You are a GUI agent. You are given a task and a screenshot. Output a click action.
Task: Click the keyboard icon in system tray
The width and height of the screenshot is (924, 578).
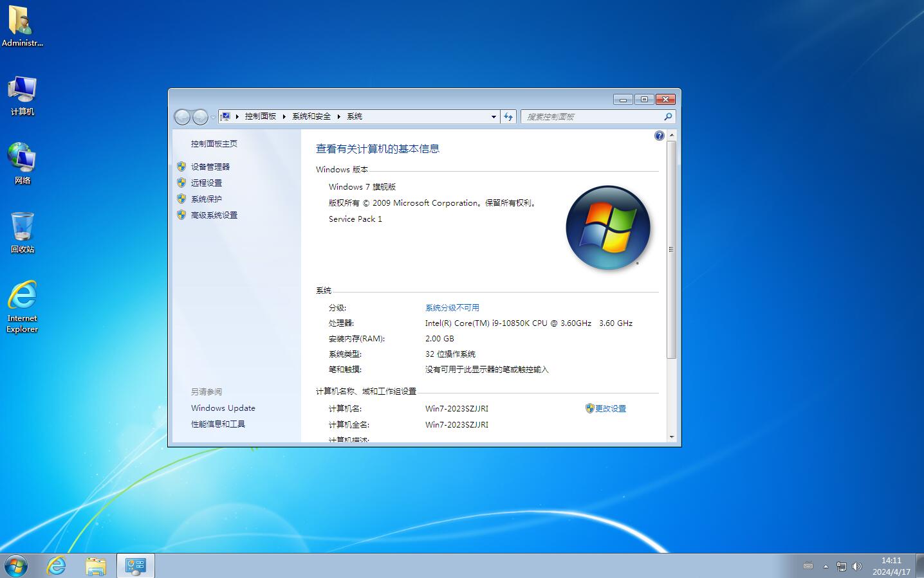pyautogui.click(x=808, y=566)
